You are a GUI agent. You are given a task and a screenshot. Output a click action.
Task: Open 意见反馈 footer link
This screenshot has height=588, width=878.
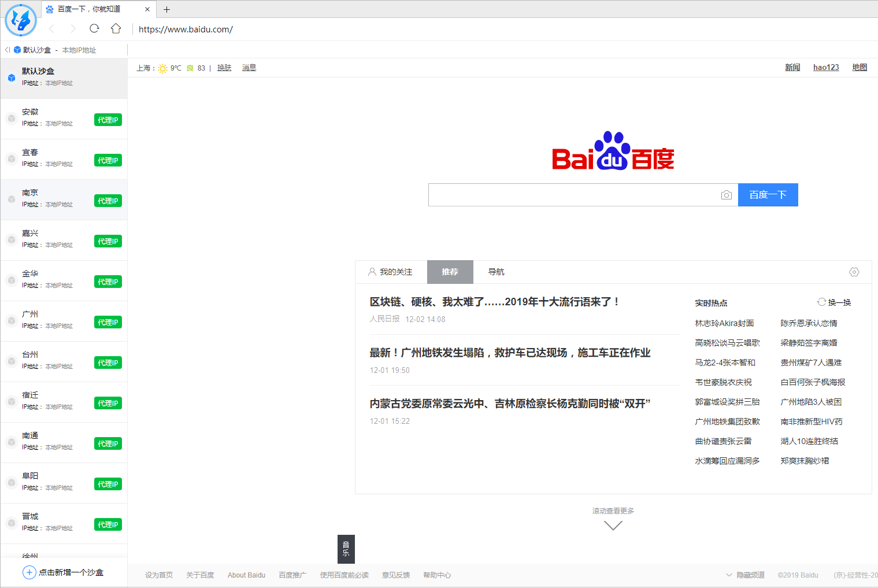point(396,575)
